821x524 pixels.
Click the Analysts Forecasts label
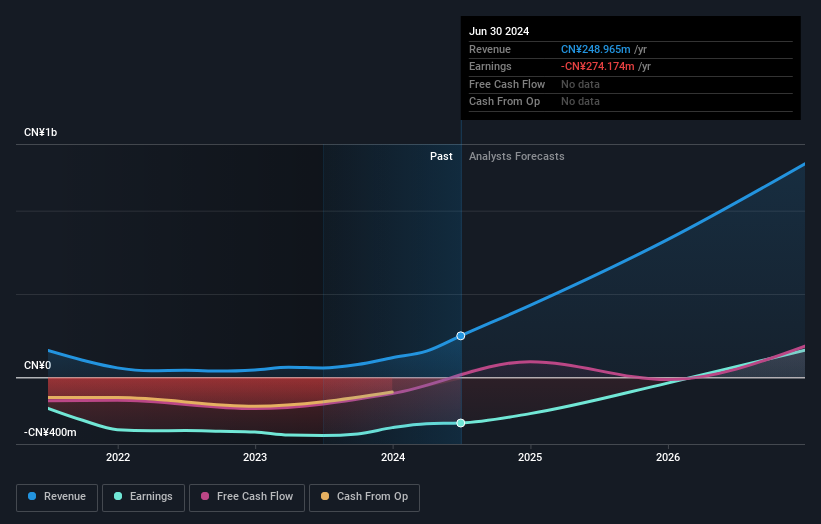517,156
